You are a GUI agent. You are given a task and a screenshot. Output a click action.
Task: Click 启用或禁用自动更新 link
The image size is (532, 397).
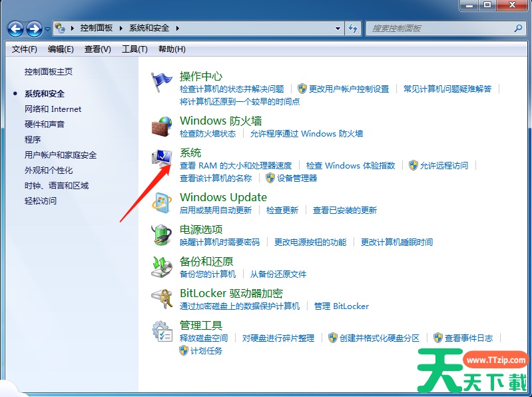point(216,210)
